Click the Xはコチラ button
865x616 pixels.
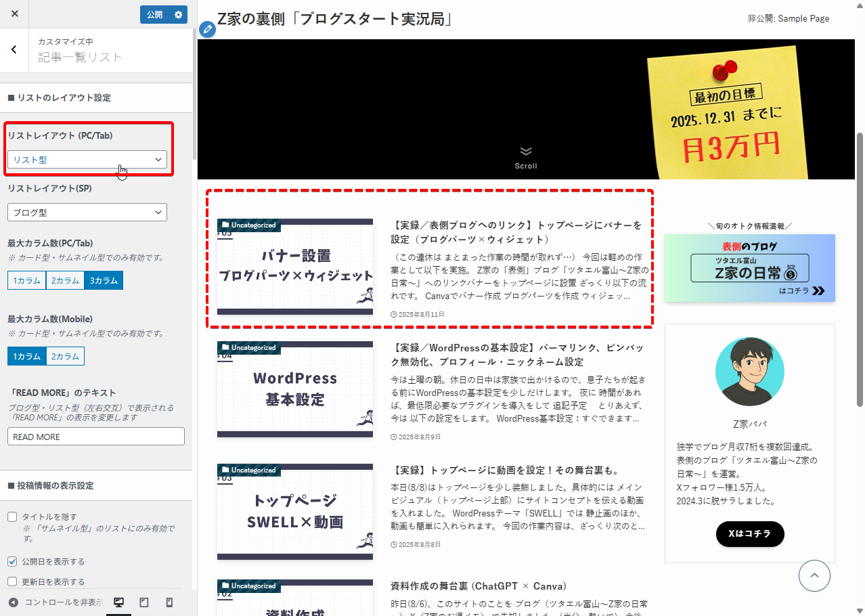click(750, 534)
